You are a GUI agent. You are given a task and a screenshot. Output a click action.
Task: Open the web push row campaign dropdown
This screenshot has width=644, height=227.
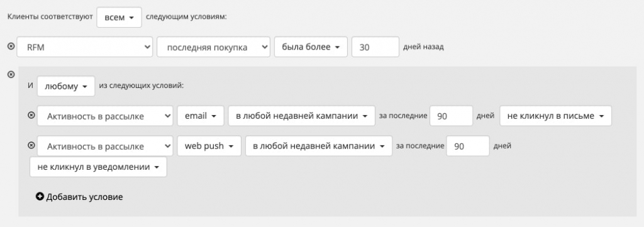(319, 146)
